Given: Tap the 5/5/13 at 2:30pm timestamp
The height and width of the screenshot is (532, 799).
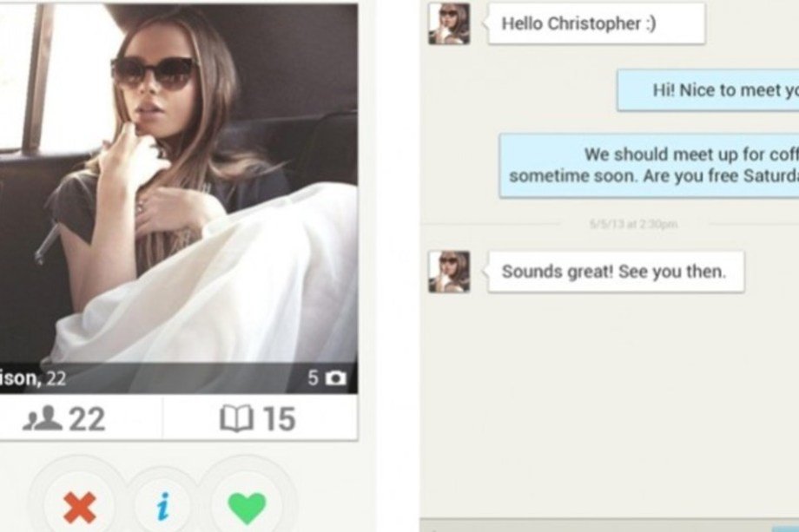Looking at the screenshot, I should pos(633,224).
